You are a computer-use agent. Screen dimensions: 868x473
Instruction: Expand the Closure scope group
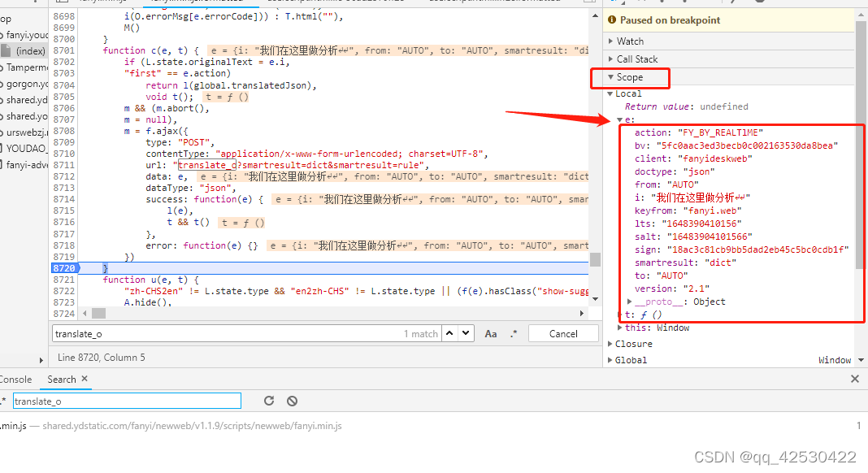tap(610, 344)
